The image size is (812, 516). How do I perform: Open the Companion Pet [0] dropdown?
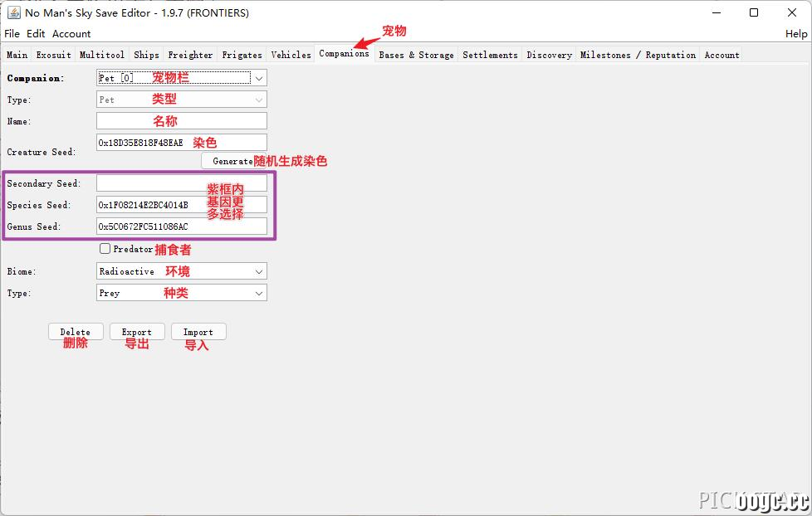[182, 78]
